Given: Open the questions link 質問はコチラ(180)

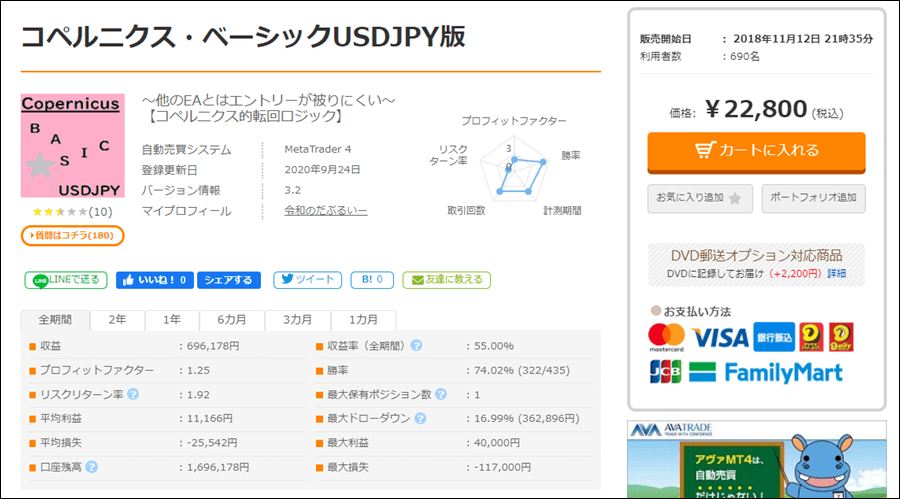Looking at the screenshot, I should pyautogui.click(x=72, y=235).
